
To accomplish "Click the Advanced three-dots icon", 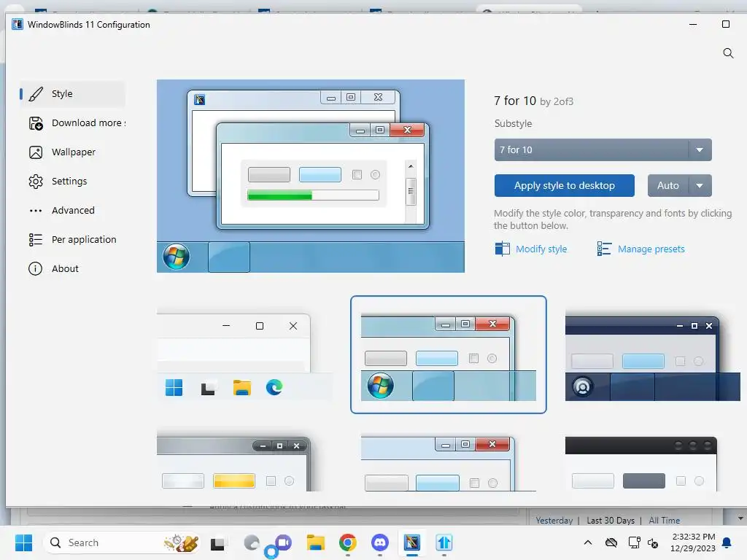I will click(36, 211).
